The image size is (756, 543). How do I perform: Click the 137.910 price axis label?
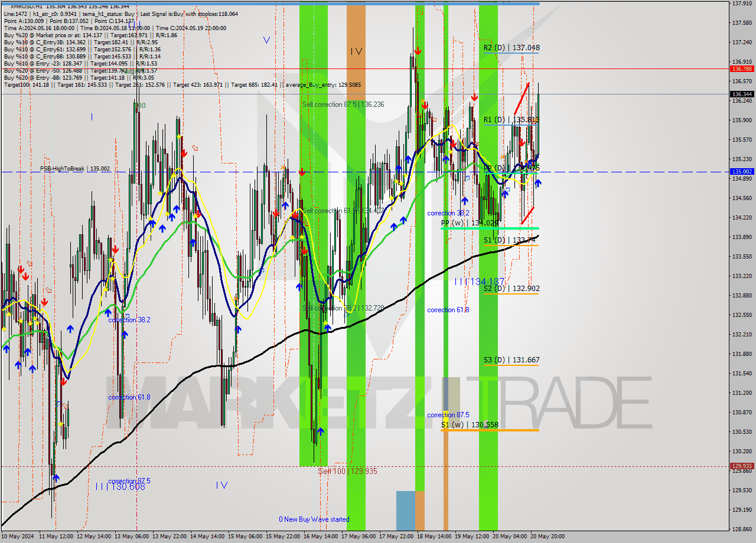[x=742, y=4]
